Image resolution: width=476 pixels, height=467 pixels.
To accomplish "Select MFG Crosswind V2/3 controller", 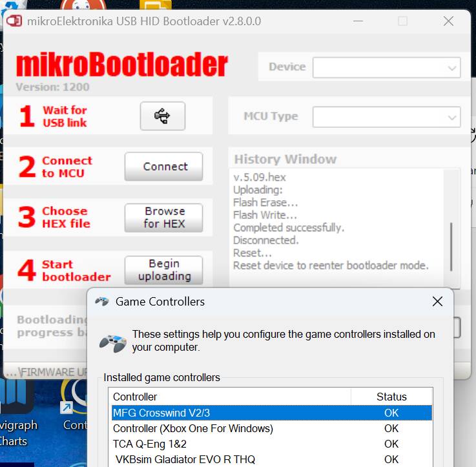I will click(272, 413).
